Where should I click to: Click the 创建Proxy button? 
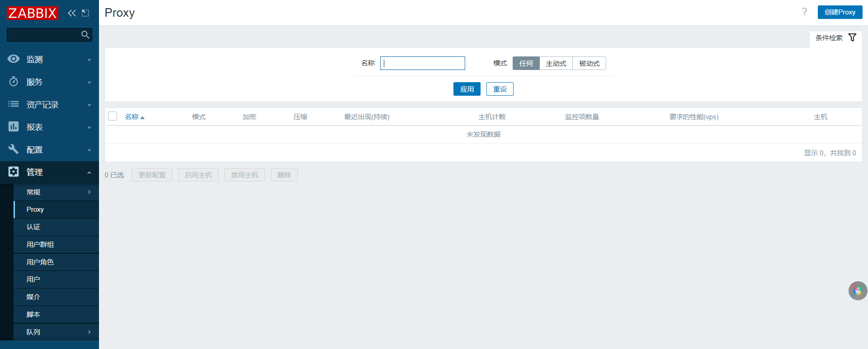pos(840,12)
